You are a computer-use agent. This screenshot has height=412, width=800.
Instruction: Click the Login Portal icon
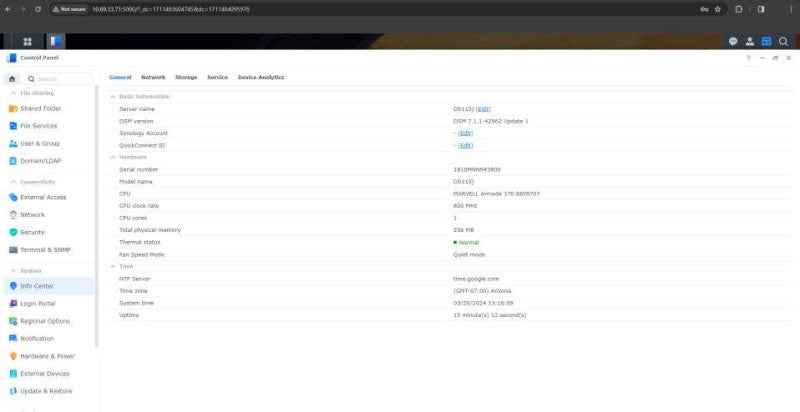click(13, 303)
